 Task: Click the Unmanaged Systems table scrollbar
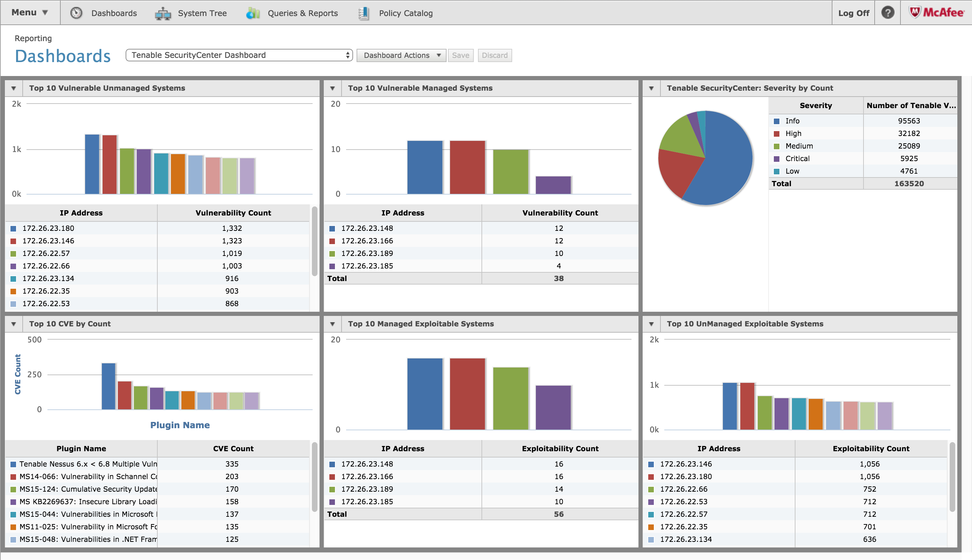[314, 241]
